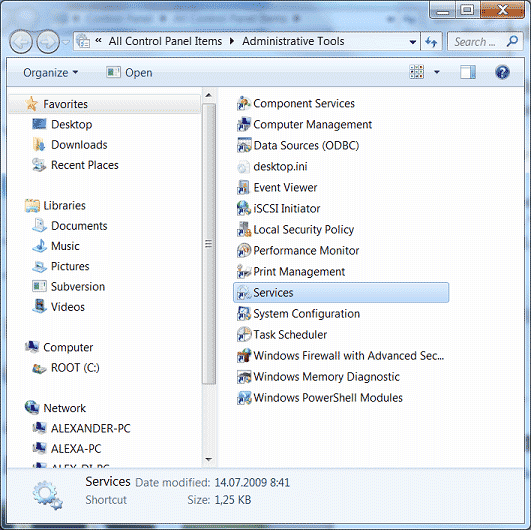Screen dimensions: 531x530
Task: Click Administrative Tools breadcrumb
Action: [x=293, y=41]
